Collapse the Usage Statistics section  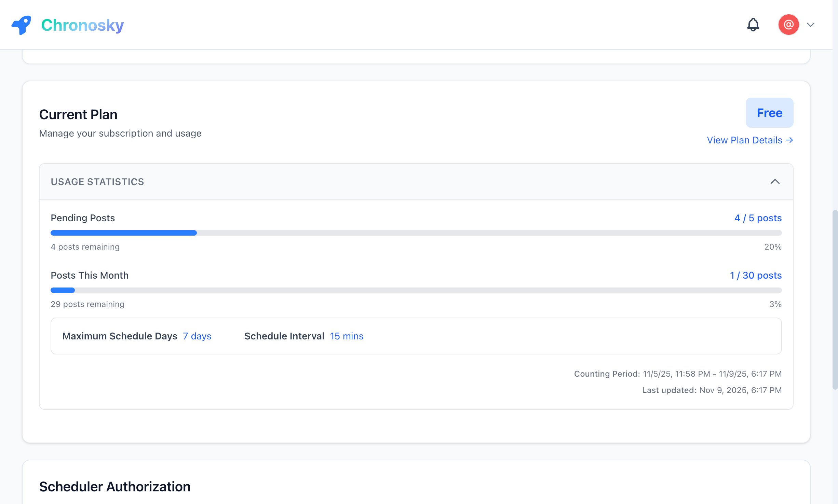[x=775, y=182]
